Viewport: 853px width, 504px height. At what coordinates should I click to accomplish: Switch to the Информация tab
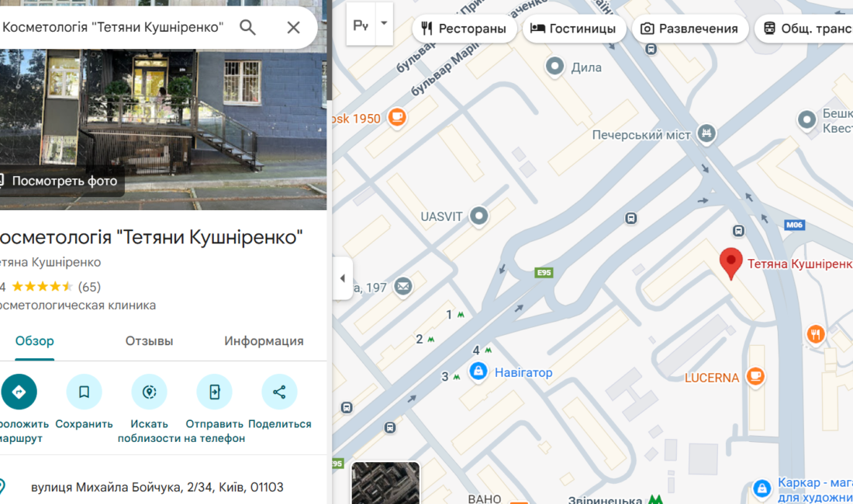tap(264, 341)
